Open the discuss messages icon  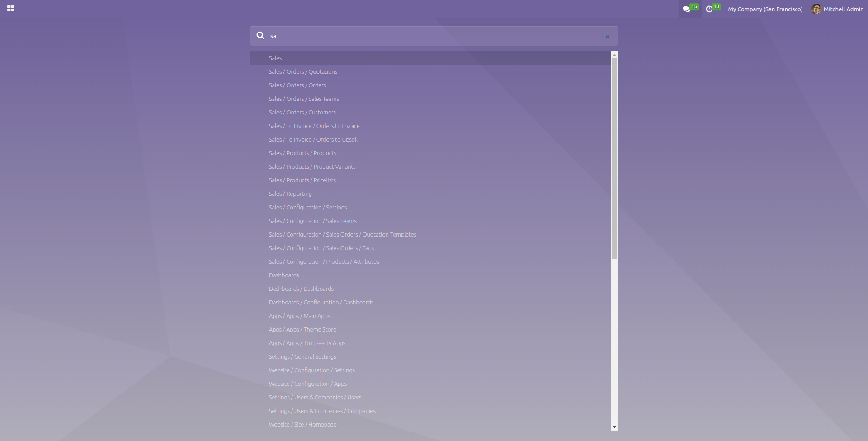coord(686,9)
